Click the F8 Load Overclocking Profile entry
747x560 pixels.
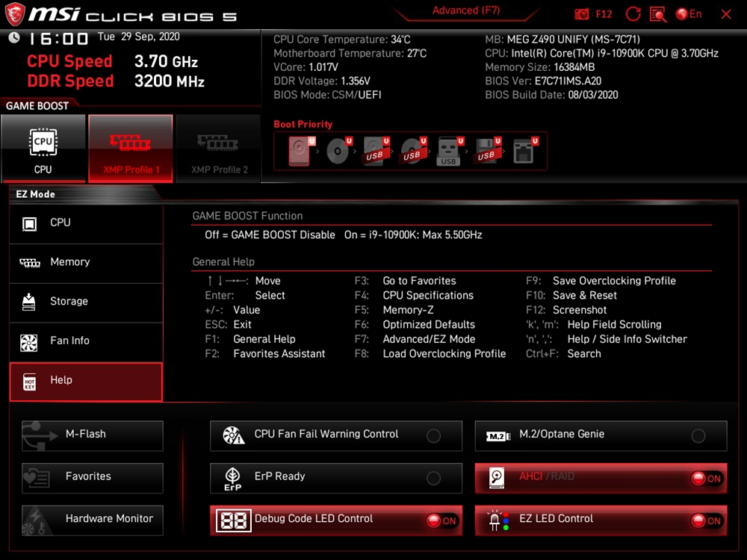[430, 354]
